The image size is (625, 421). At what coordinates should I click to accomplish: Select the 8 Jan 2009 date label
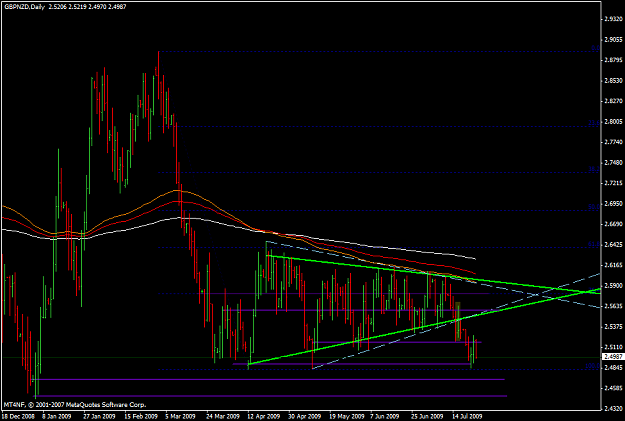pos(58,416)
